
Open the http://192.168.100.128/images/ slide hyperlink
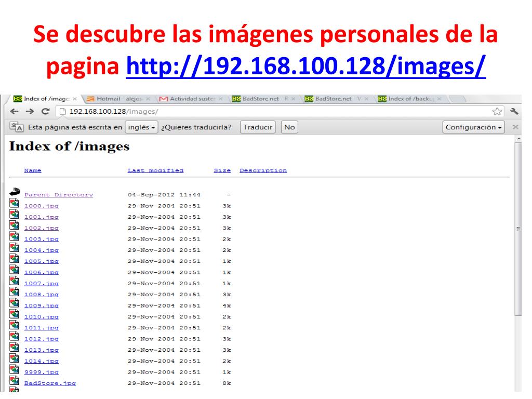pos(305,65)
